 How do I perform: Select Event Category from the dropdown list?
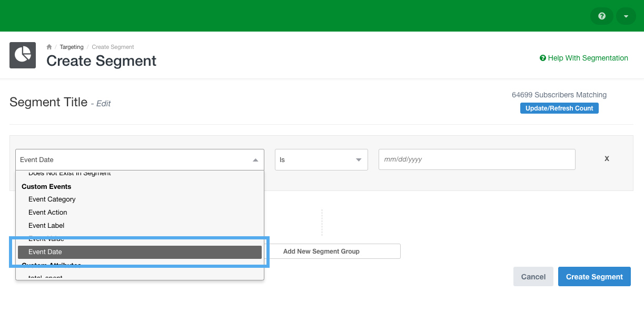point(52,199)
